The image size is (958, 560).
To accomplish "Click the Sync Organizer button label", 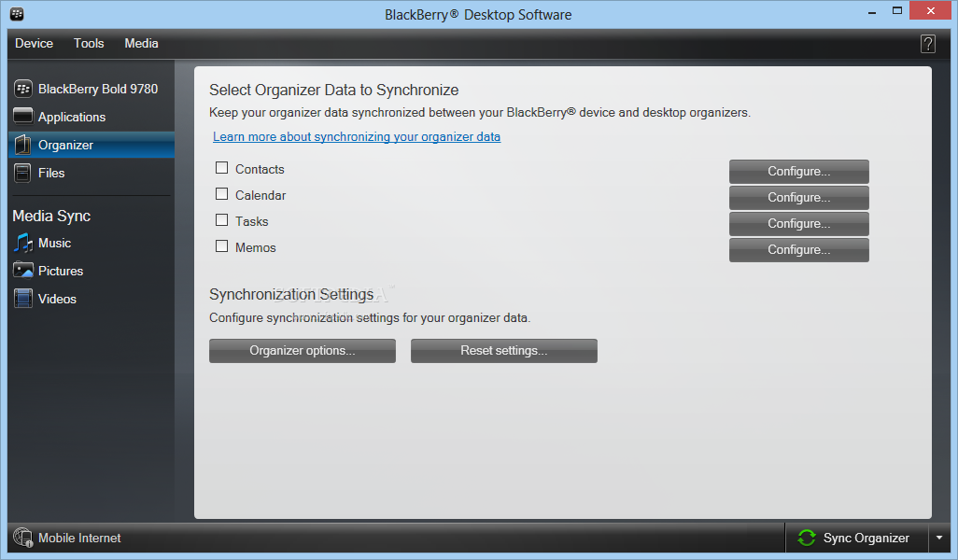I will 866,538.
